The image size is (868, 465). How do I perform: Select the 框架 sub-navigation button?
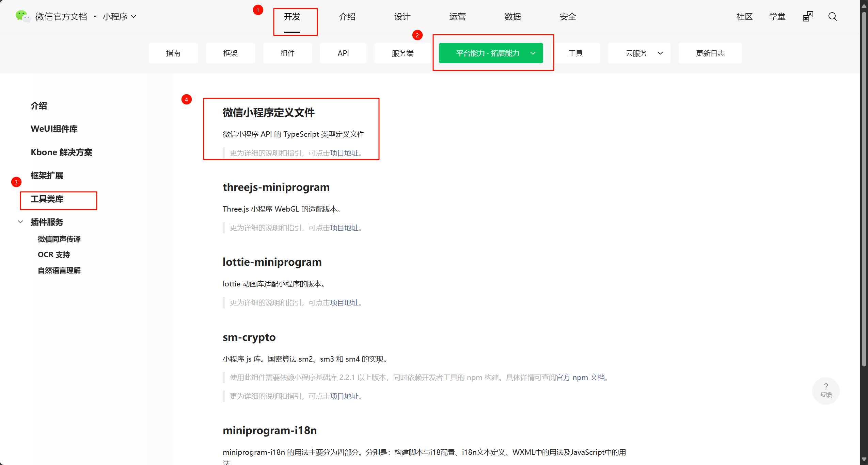[x=230, y=53]
